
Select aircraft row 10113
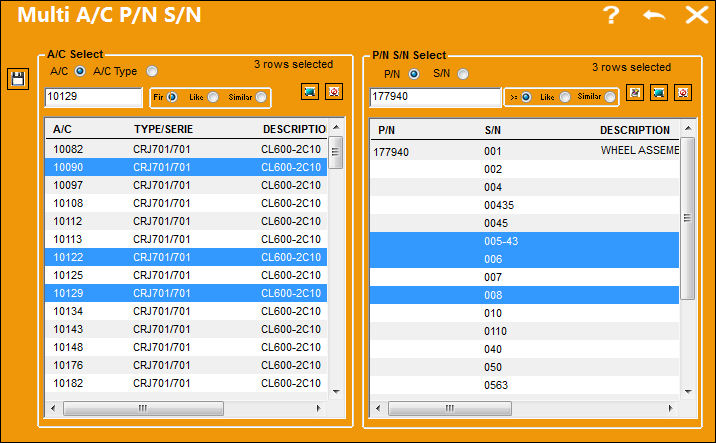(x=186, y=239)
